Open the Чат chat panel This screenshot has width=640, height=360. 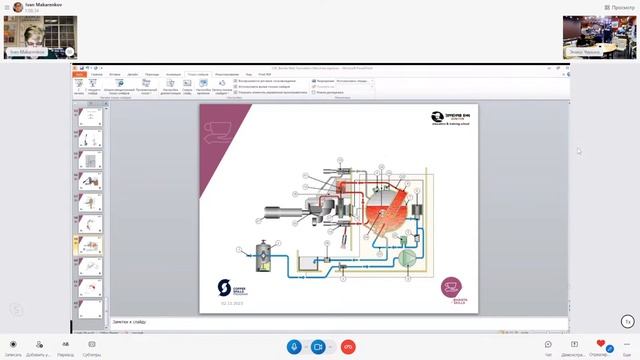click(548, 348)
